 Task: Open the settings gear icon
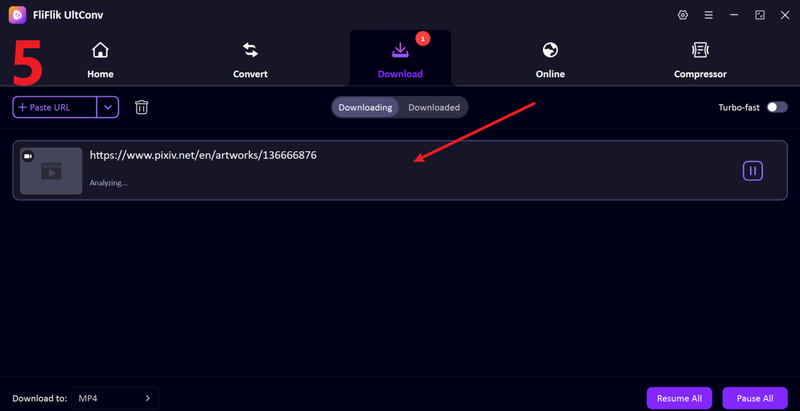pyautogui.click(x=683, y=15)
